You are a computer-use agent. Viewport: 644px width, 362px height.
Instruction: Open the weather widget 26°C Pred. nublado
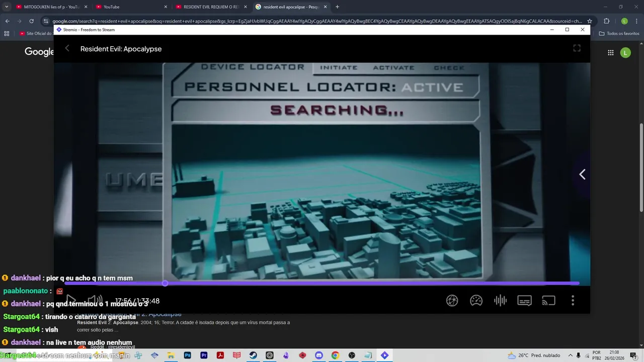[534, 355]
